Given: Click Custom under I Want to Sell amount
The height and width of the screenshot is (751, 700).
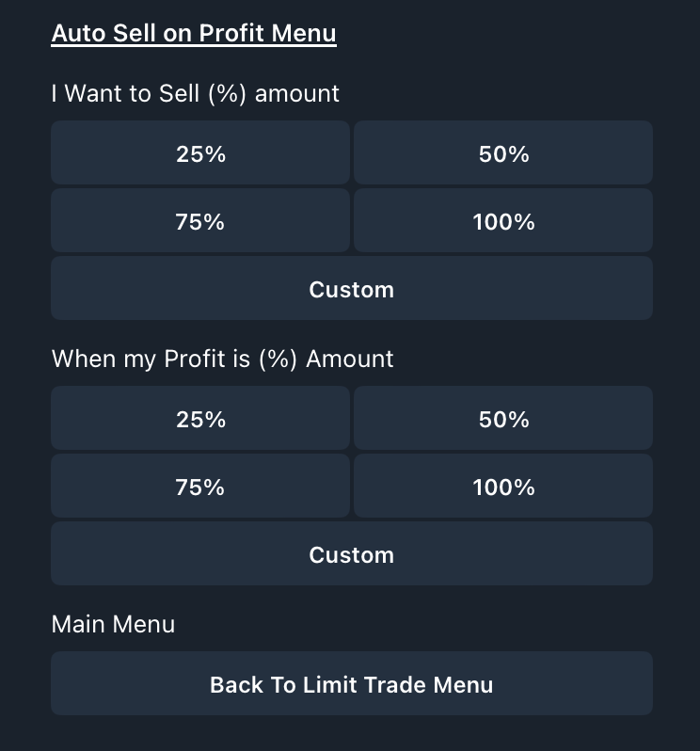Looking at the screenshot, I should [x=351, y=289].
